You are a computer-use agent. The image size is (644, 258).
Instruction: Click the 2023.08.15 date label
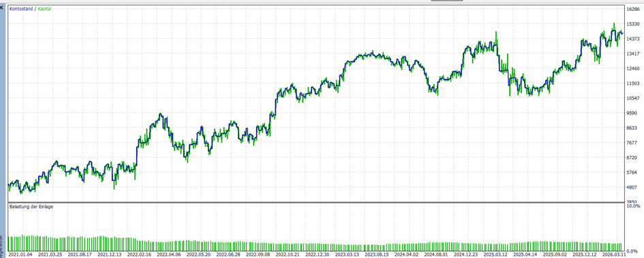[x=377, y=255]
